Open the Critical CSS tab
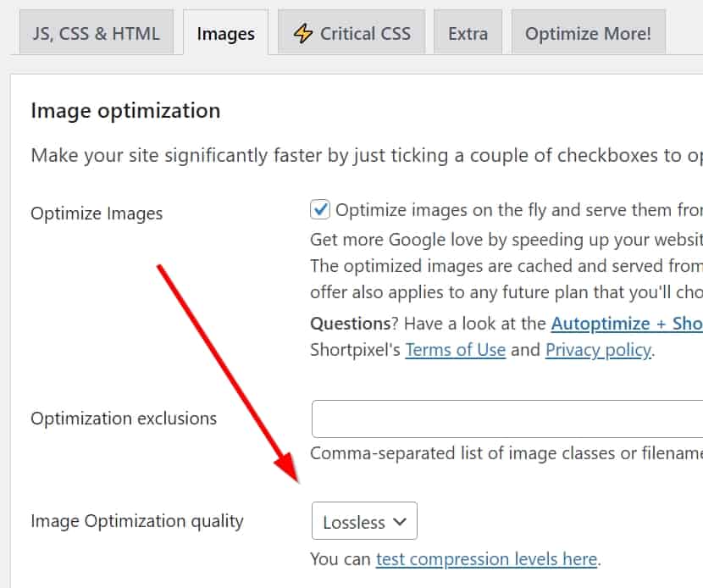703x588 pixels. pyautogui.click(x=351, y=33)
